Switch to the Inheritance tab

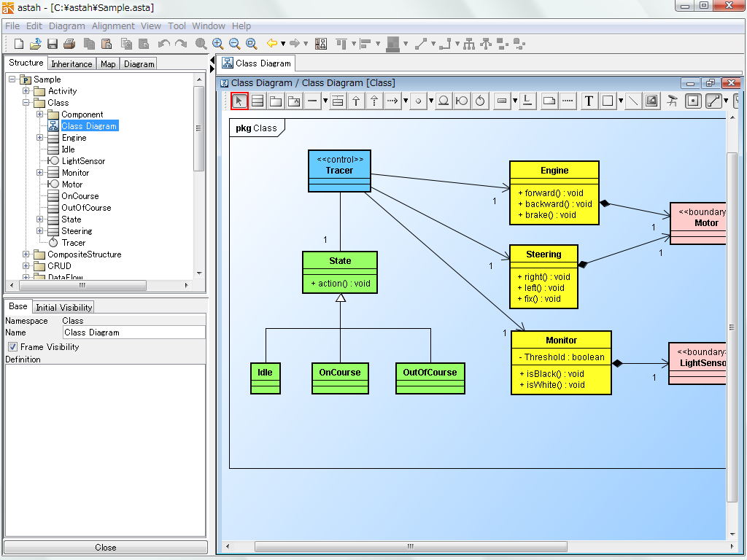point(71,64)
